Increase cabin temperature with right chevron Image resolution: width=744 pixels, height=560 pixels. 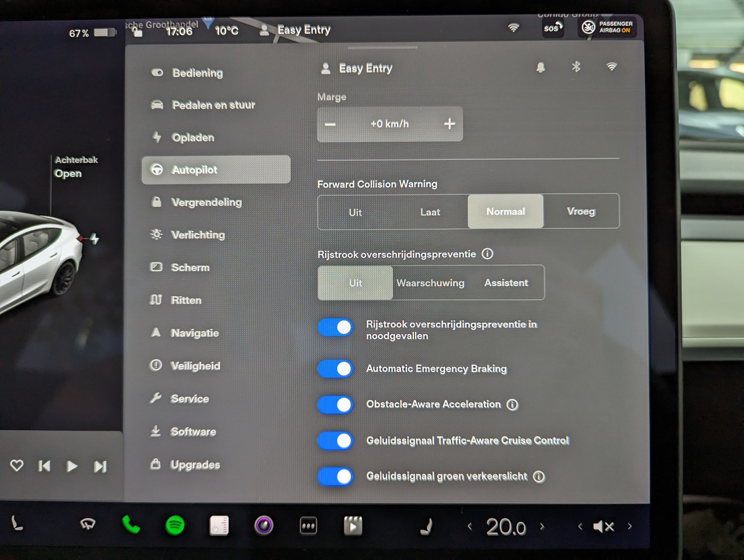pos(542,526)
